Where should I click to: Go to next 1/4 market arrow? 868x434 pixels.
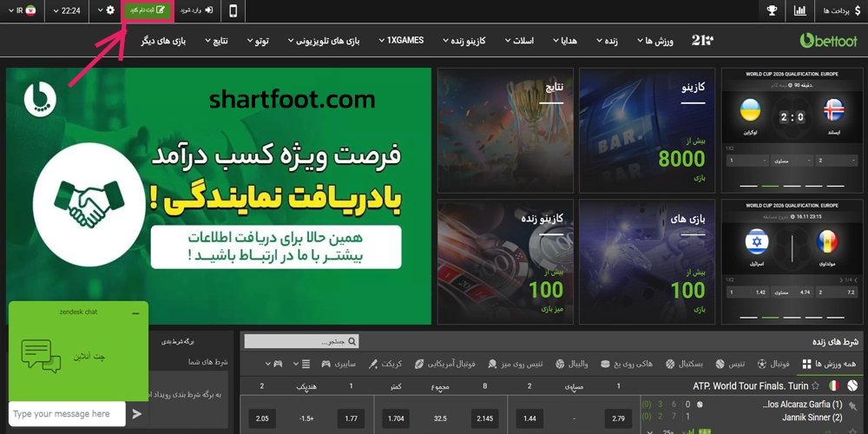coord(841,279)
